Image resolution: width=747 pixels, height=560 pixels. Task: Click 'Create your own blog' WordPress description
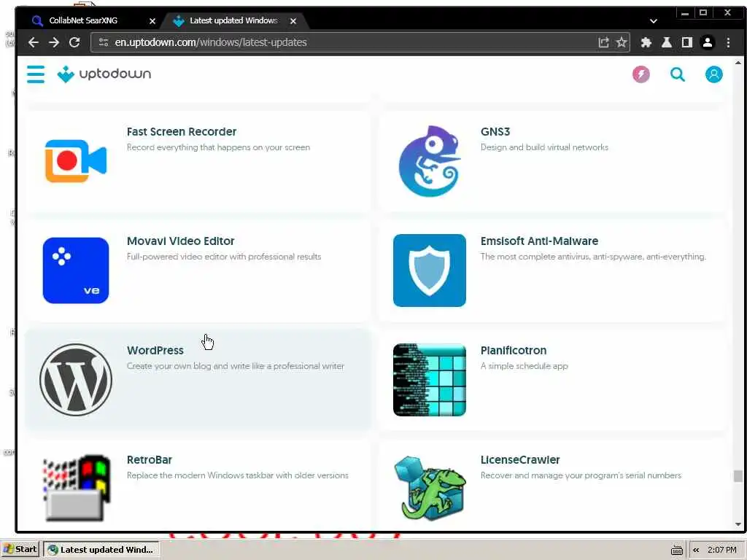236,366
